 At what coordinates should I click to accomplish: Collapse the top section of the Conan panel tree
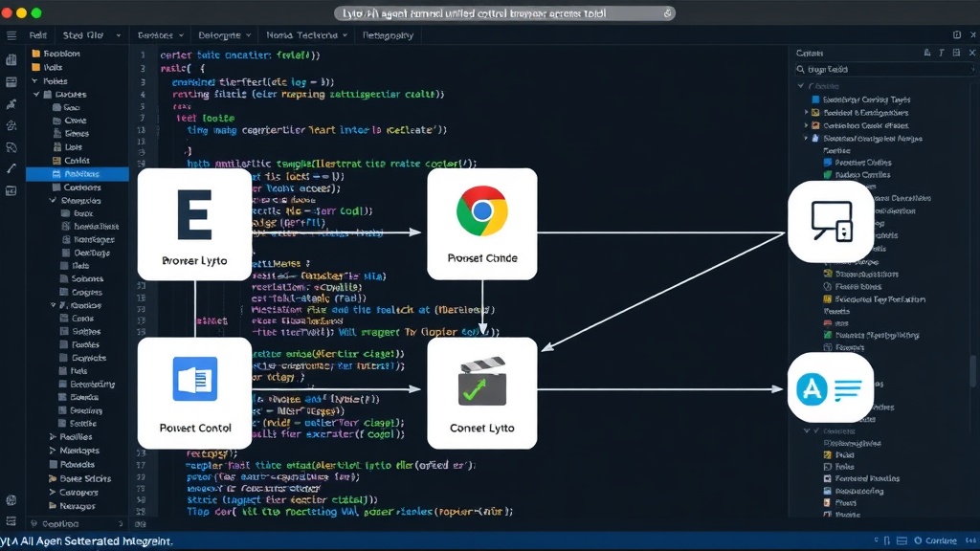click(801, 86)
